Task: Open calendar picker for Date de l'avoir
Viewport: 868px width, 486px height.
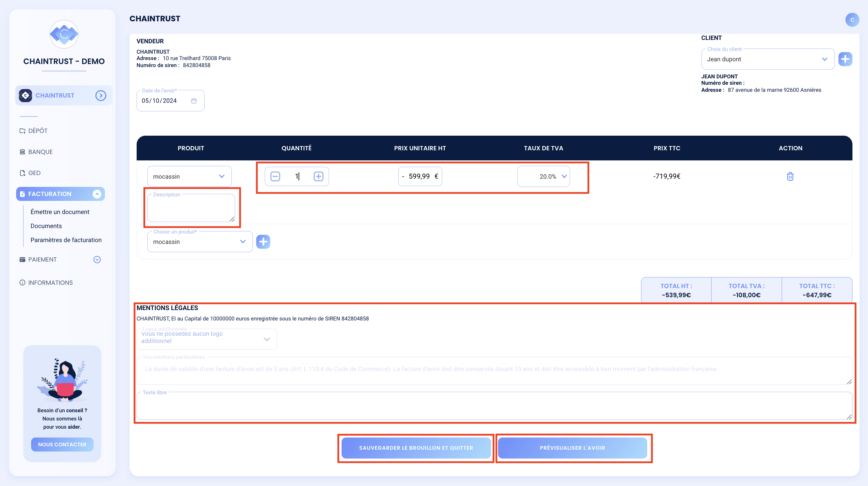Action: pyautogui.click(x=194, y=101)
